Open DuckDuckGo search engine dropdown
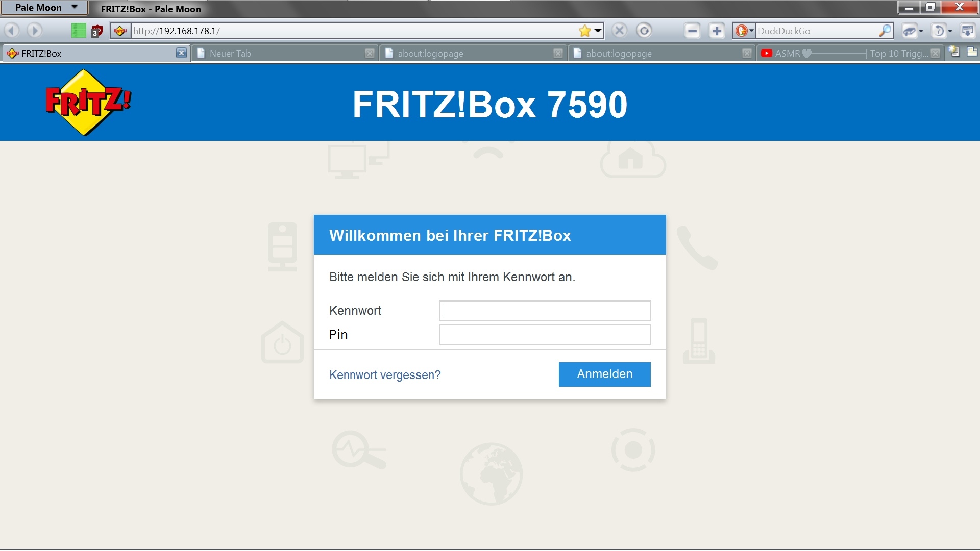This screenshot has width=980, height=551. (744, 31)
